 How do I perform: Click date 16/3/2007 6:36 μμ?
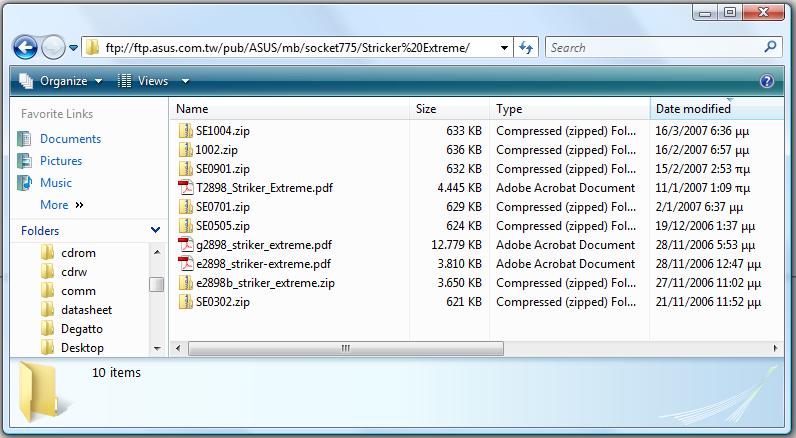tap(702, 131)
